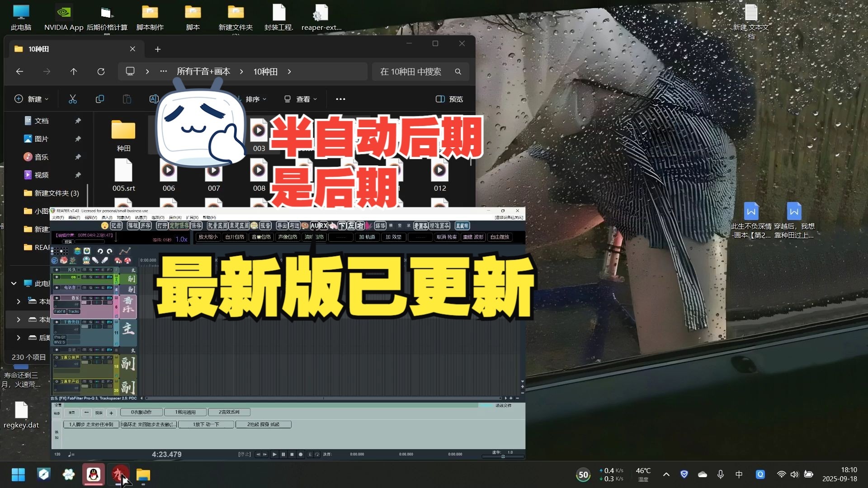The height and width of the screenshot is (488, 868).
Task: Adjust the playback rate slider
Action: pyautogui.click(x=503, y=457)
